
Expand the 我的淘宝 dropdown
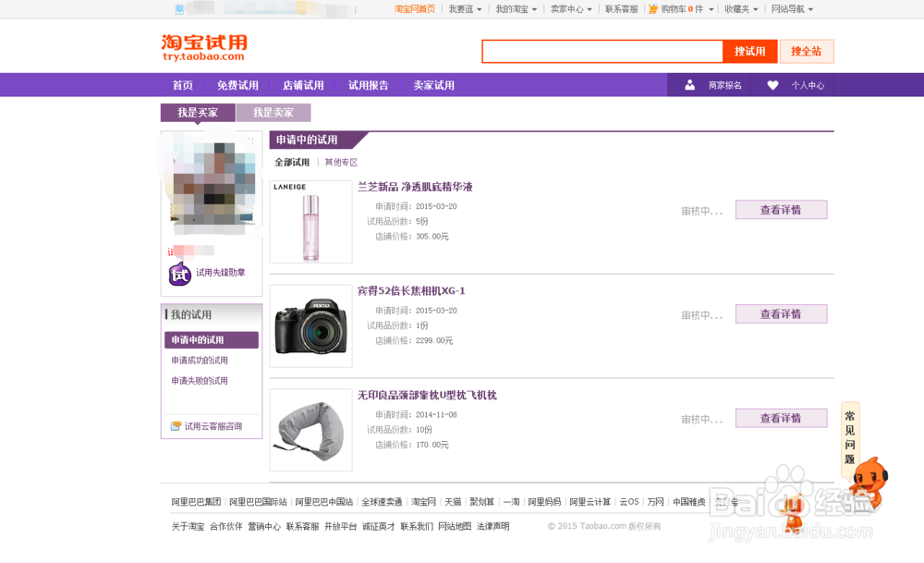(516, 9)
